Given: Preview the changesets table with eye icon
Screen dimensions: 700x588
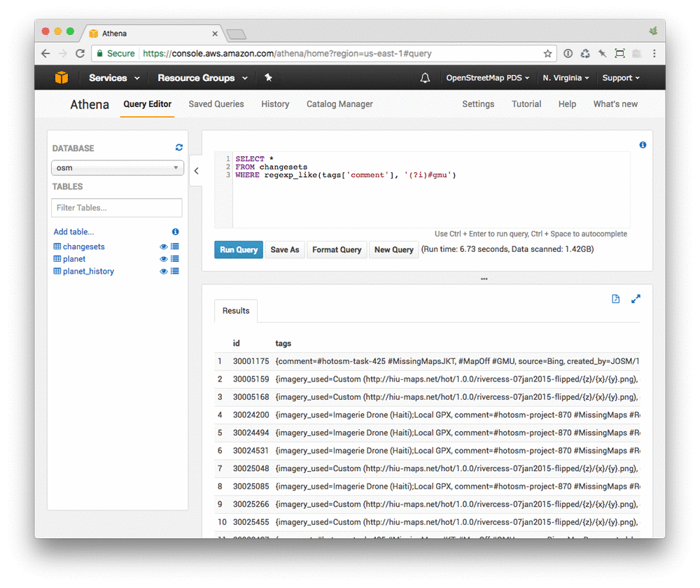Looking at the screenshot, I should tap(163, 246).
